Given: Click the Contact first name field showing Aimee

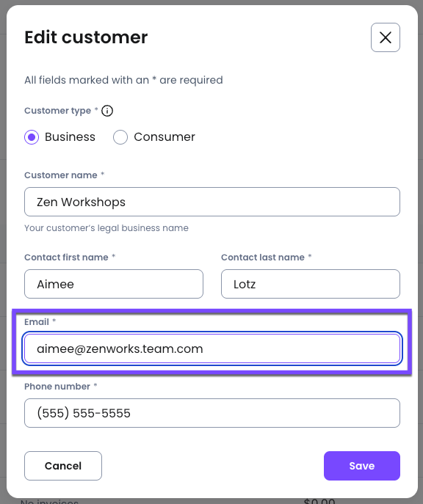Looking at the screenshot, I should click(x=114, y=284).
